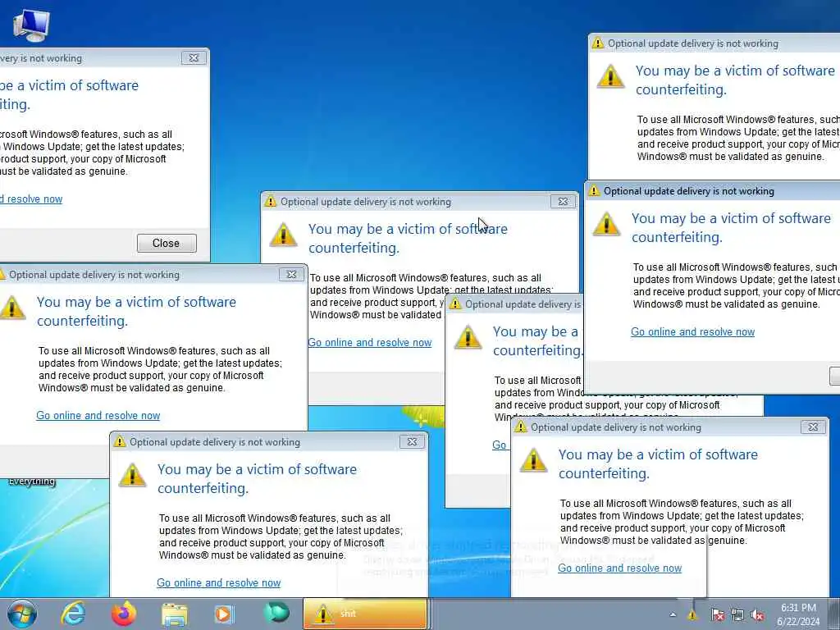Click the muted volume tray icon

pyautogui.click(x=757, y=615)
